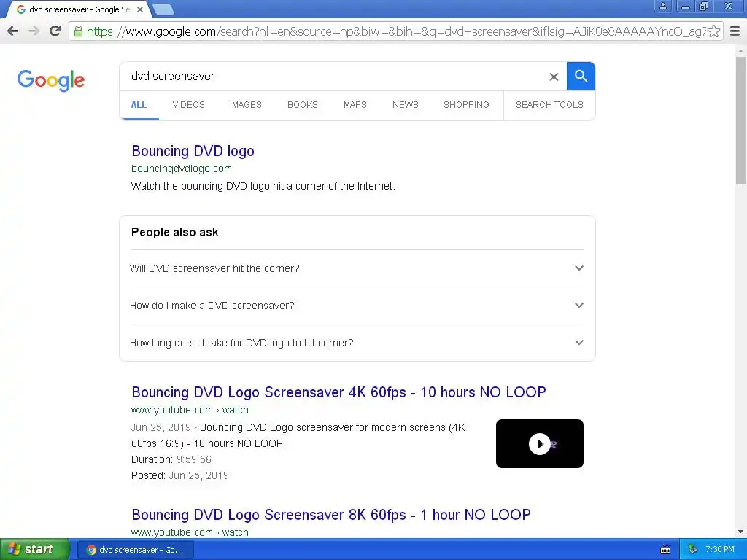This screenshot has height=560, width=747.
Task: Switch to the NEWS tab
Action: click(406, 105)
